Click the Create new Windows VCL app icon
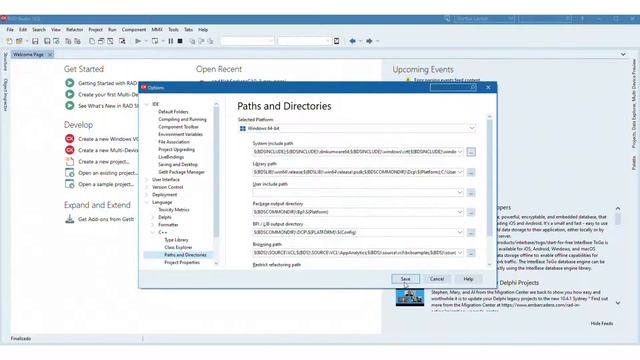640x360 pixels. click(70, 139)
